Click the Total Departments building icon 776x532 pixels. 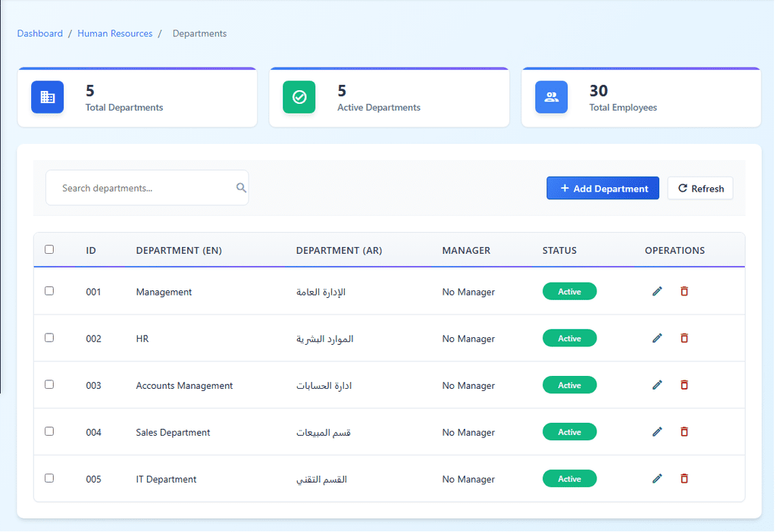point(47,97)
